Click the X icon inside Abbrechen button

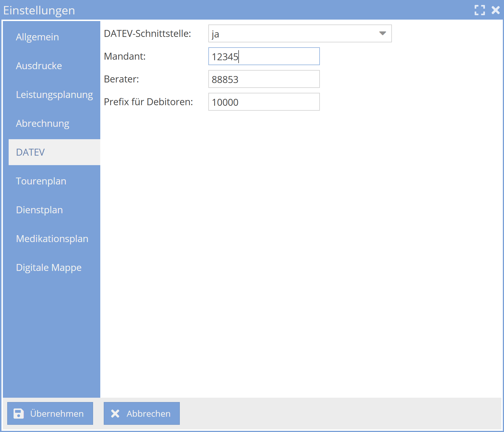click(x=115, y=413)
